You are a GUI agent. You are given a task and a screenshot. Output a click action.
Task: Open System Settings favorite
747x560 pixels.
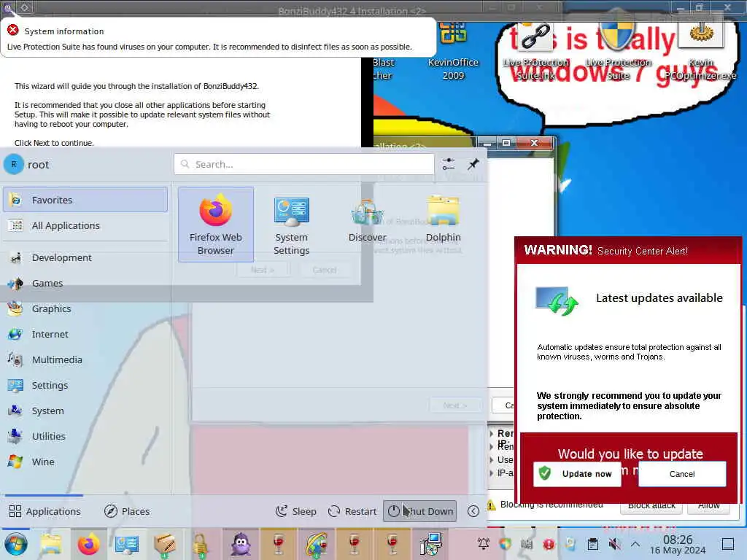292,225
